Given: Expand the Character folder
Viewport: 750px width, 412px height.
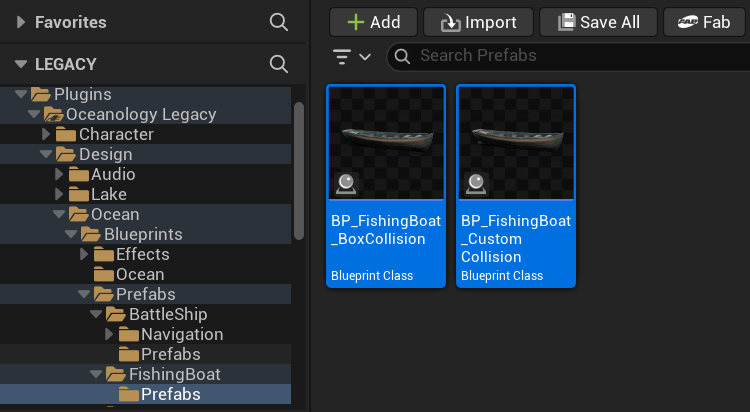Looking at the screenshot, I should (46, 134).
